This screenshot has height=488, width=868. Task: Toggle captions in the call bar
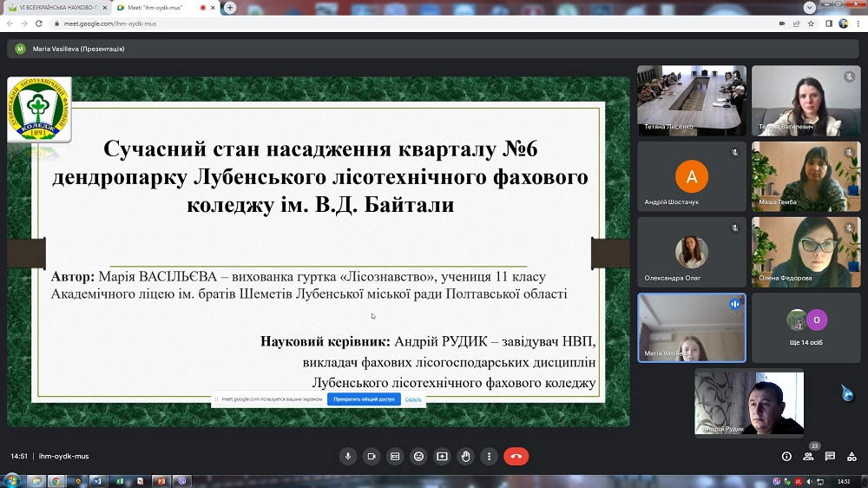[x=395, y=457]
